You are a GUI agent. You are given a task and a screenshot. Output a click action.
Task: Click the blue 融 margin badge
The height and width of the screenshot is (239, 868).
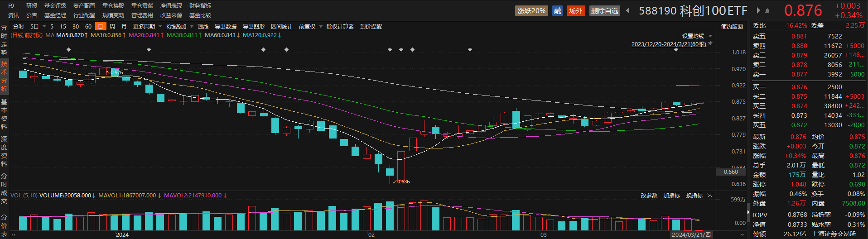557,10
